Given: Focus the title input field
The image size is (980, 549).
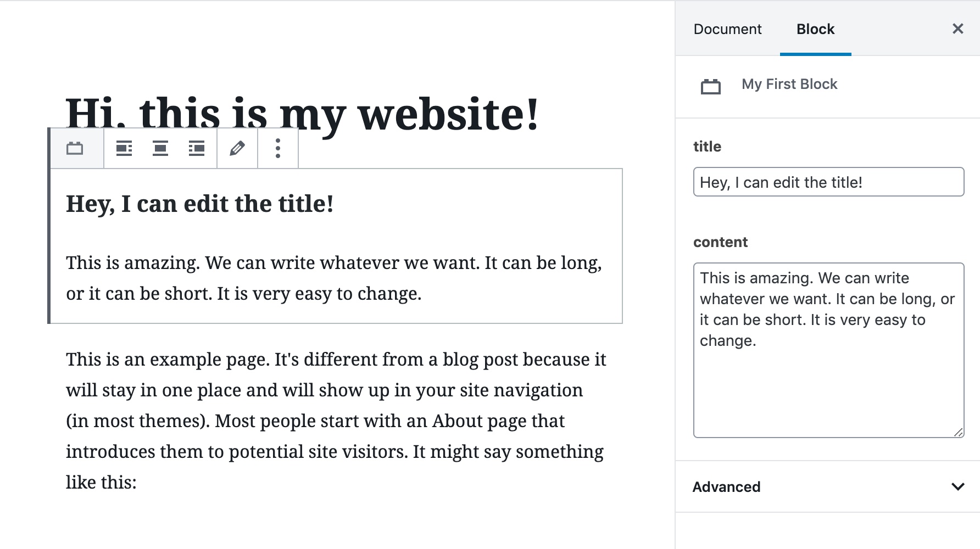Looking at the screenshot, I should click(x=828, y=182).
